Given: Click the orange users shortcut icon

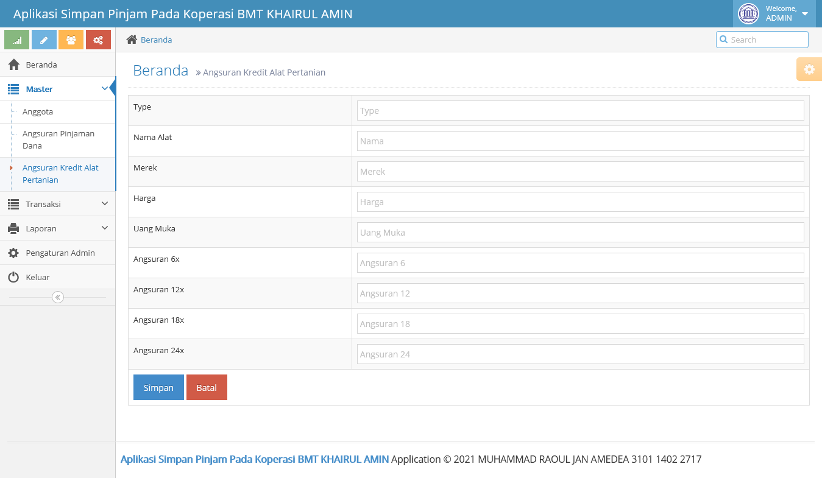Looking at the screenshot, I should click(x=71, y=40).
